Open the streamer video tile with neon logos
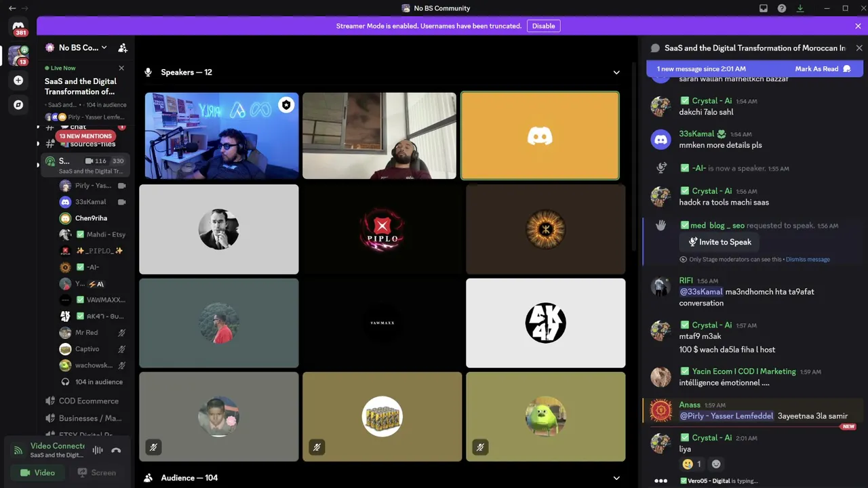 point(222,136)
